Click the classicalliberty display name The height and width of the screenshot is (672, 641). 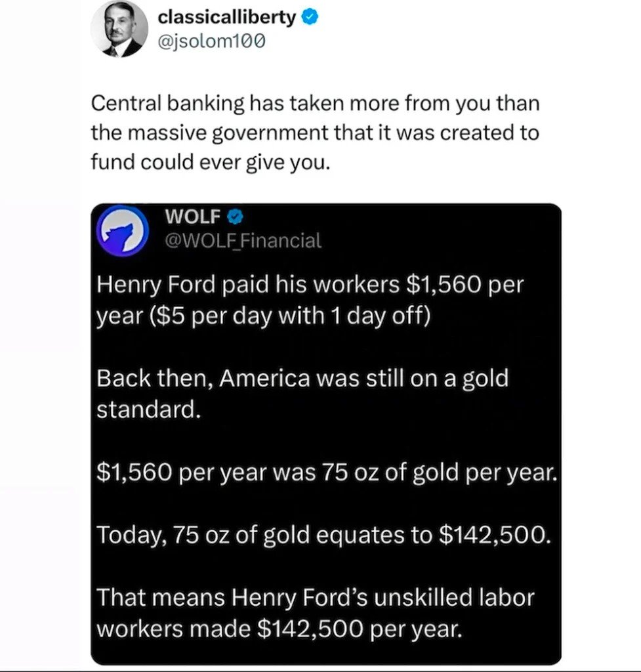point(227,18)
